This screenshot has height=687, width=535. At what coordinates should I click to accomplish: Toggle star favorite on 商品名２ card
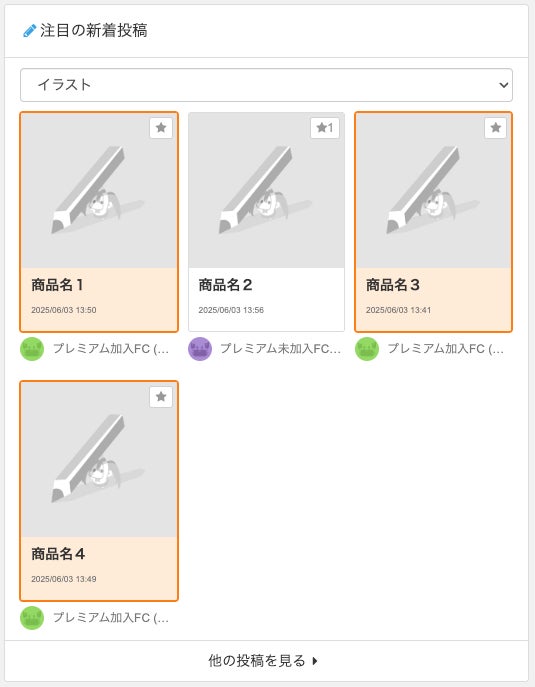(325, 128)
